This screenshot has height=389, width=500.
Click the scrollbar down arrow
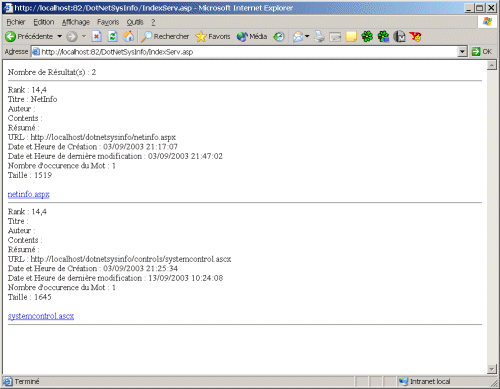(x=492, y=369)
